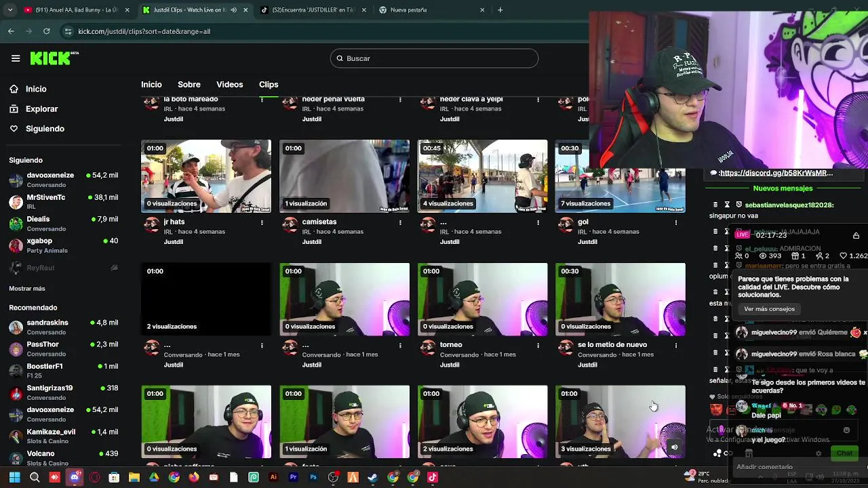Screen dimensions: 868x488
Task: Click in the Buscar search field
Action: [434, 58]
